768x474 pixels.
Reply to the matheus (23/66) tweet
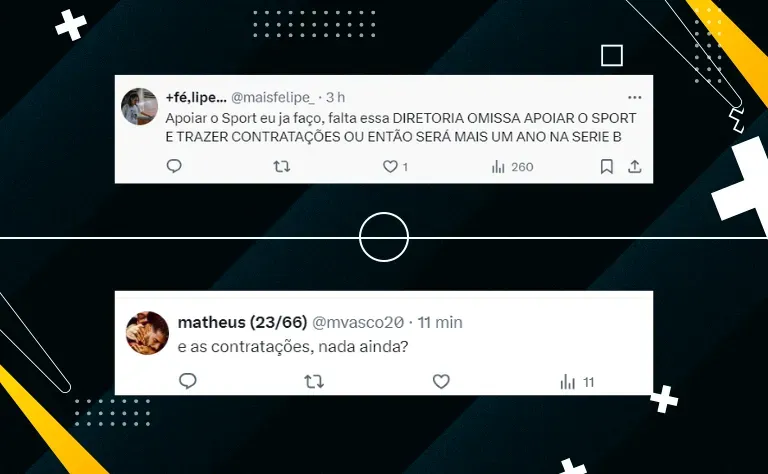click(188, 381)
